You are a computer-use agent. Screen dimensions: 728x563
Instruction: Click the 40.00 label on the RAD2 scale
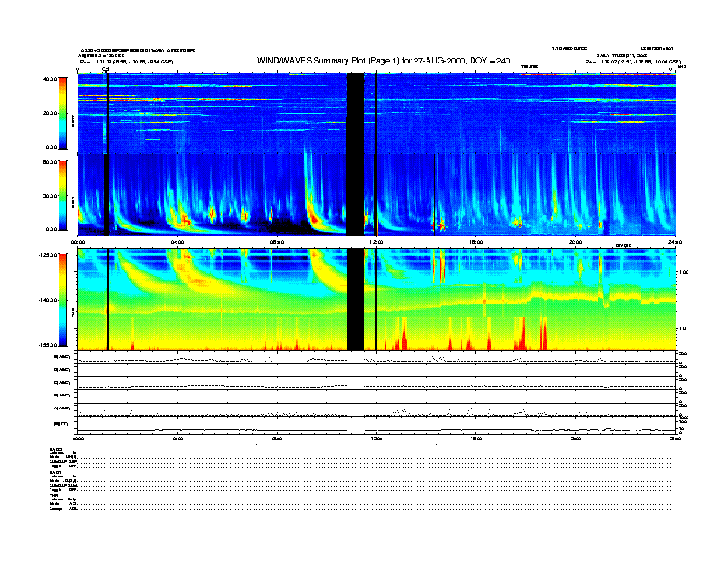(x=50, y=79)
